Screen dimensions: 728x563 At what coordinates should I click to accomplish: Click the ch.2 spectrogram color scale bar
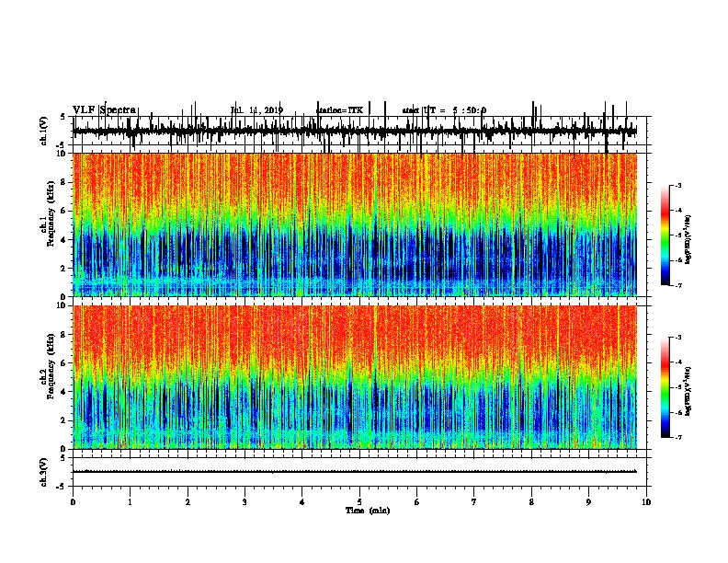(x=665, y=387)
